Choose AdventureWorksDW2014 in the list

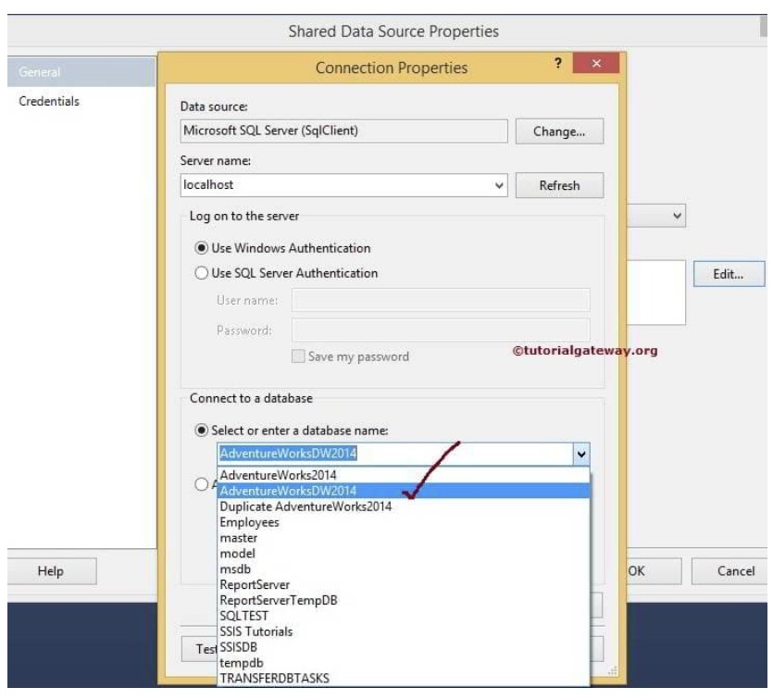click(404, 491)
